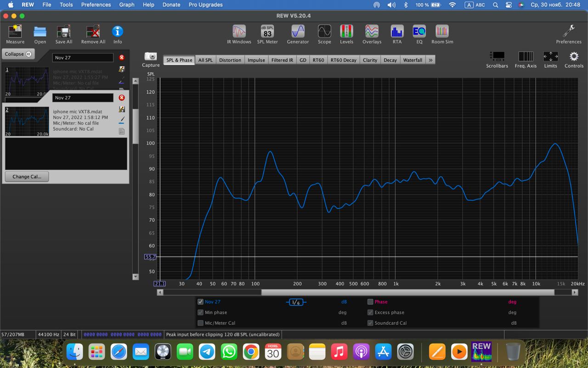Collapse the measurements panel

pos(18,54)
